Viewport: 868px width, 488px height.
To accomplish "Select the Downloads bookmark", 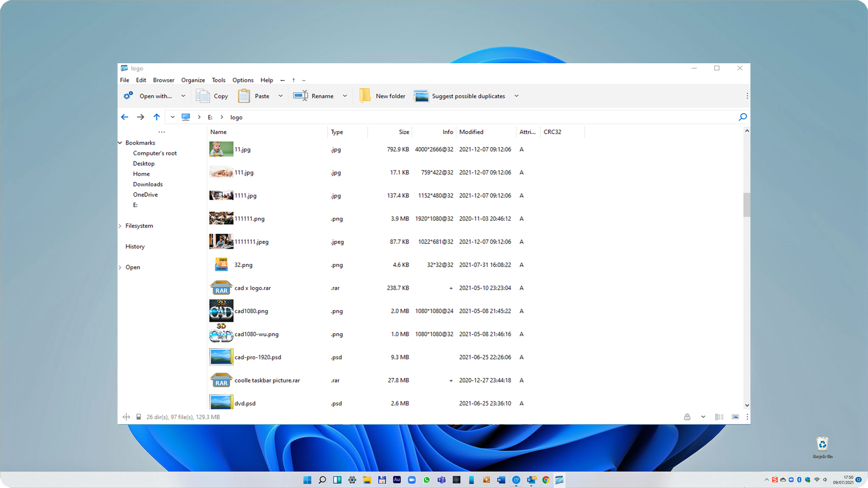I will tap(148, 184).
